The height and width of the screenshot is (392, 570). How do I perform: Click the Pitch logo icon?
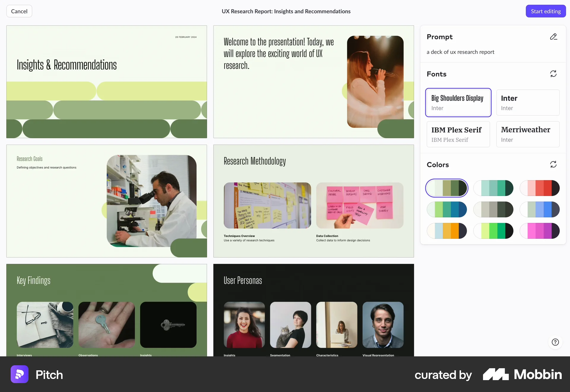click(x=19, y=374)
